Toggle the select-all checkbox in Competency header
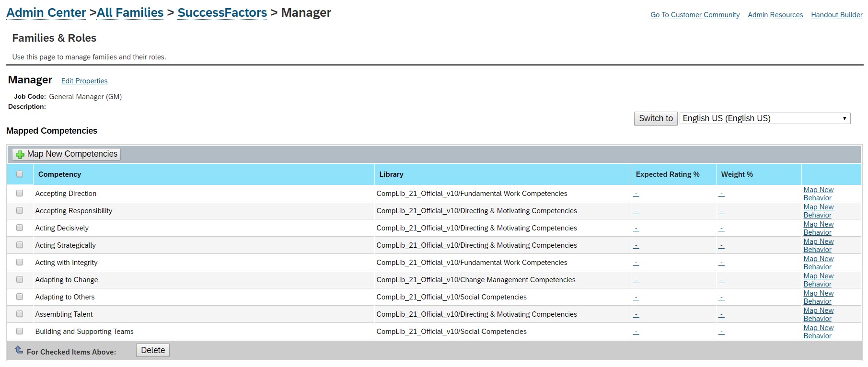Viewport: 868px width, 367px height. click(x=20, y=174)
